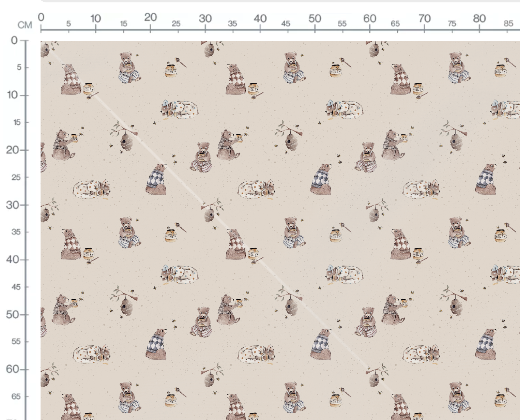Click the 60 mark on the vertical ruler

tap(12, 369)
